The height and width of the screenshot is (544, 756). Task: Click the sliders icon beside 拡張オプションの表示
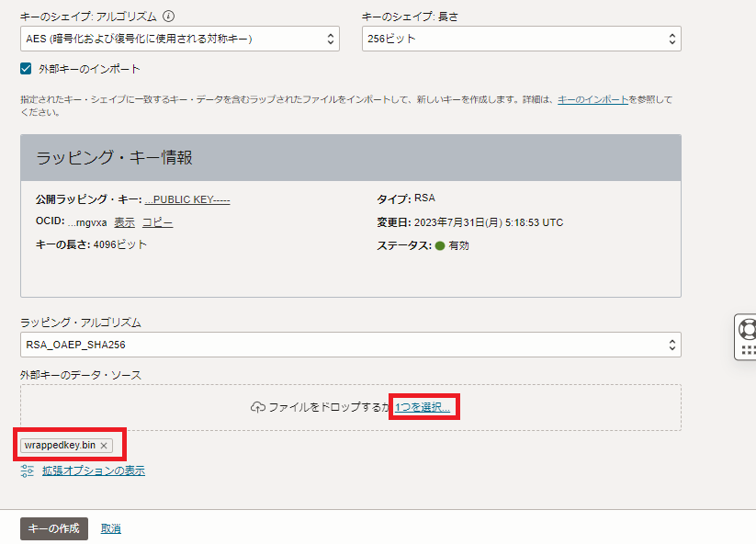27,471
